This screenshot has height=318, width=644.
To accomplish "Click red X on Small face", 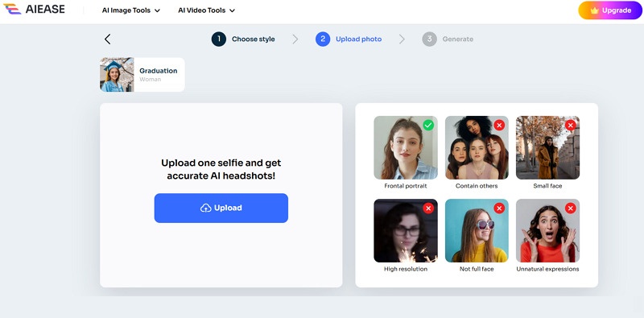I will [570, 125].
